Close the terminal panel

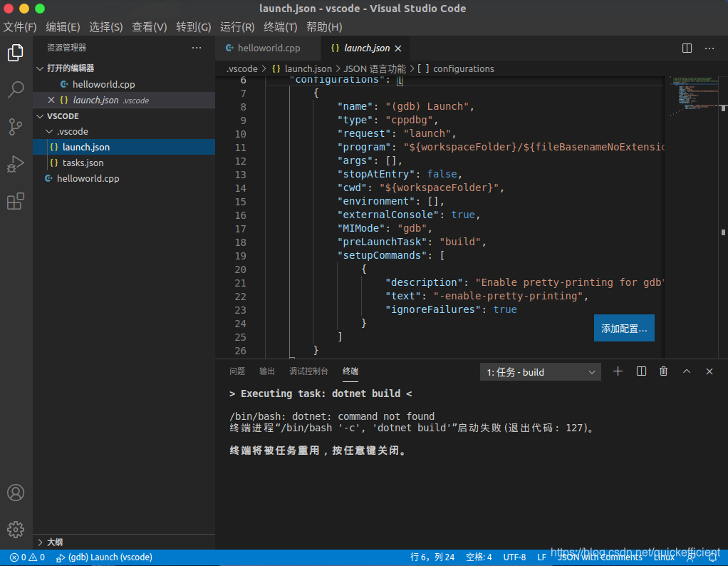pyautogui.click(x=709, y=371)
